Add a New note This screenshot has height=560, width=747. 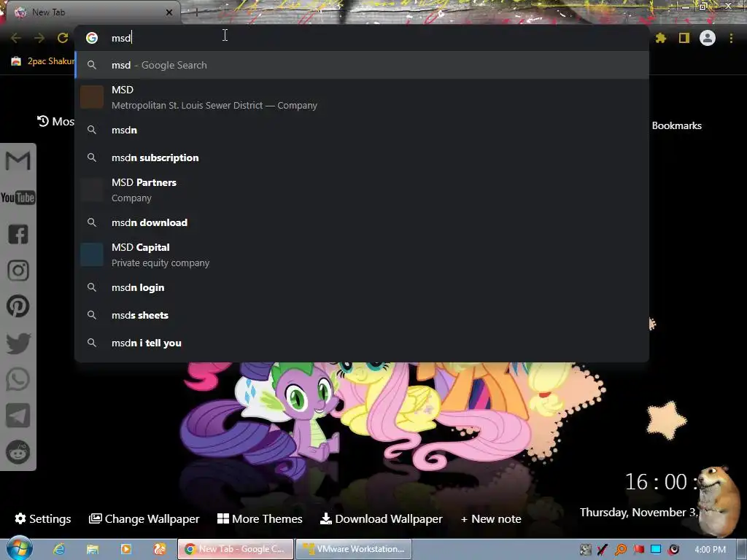coord(491,519)
